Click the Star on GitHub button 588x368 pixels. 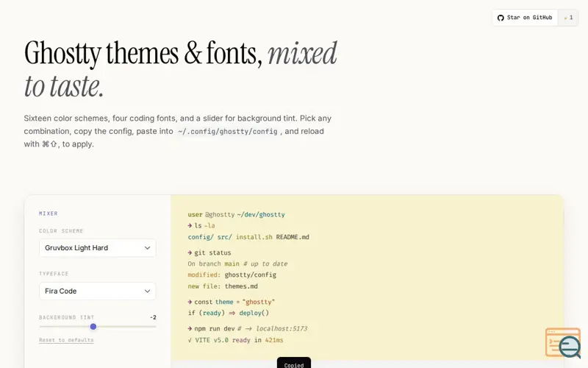[x=525, y=18]
